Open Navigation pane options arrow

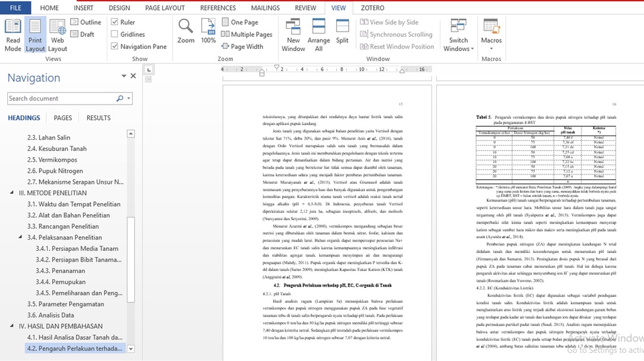[123, 76]
